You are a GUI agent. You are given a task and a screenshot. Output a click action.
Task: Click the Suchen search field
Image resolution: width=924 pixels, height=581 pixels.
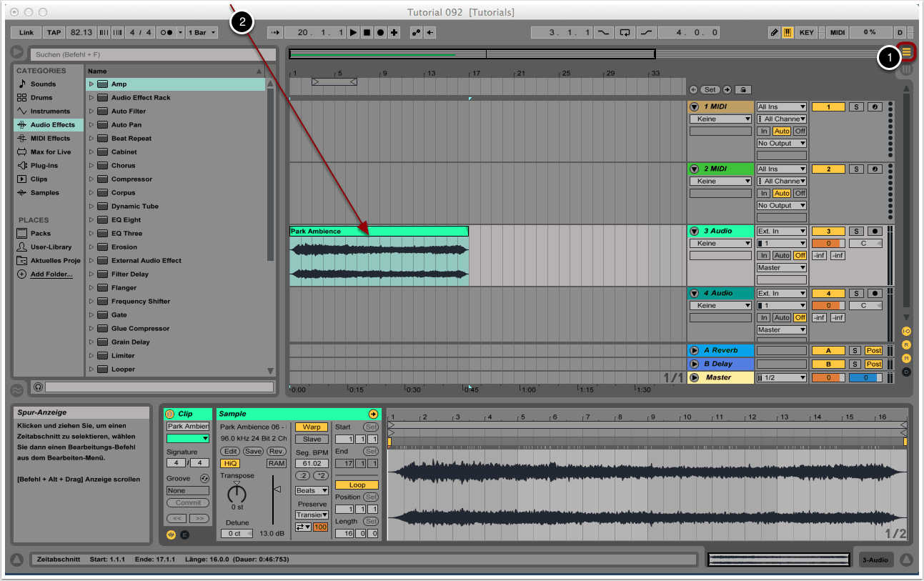153,54
